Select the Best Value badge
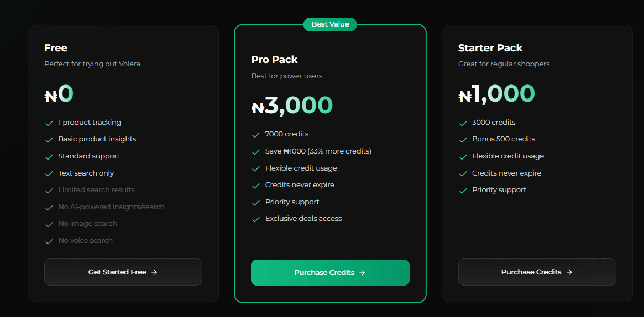 tap(330, 24)
